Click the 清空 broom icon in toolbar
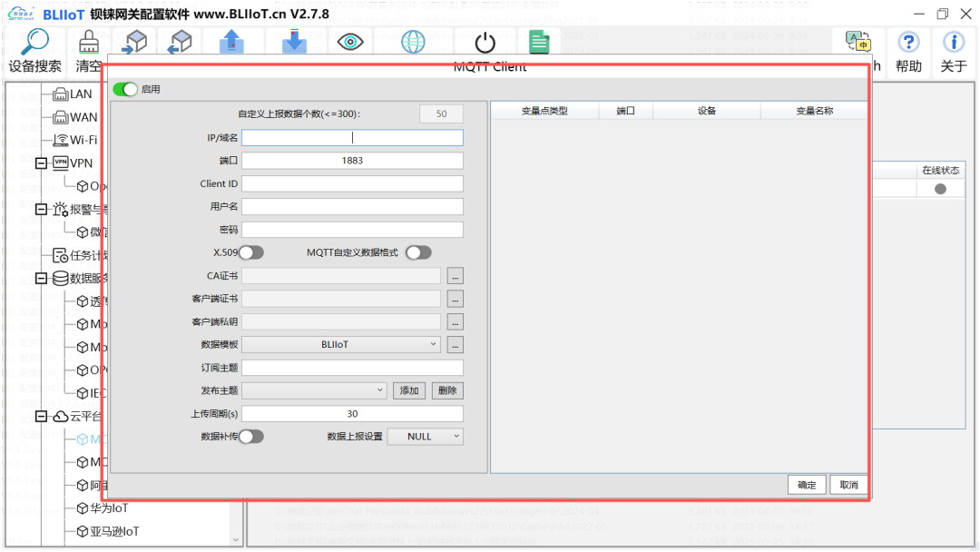The height and width of the screenshot is (552, 980). [x=89, y=43]
